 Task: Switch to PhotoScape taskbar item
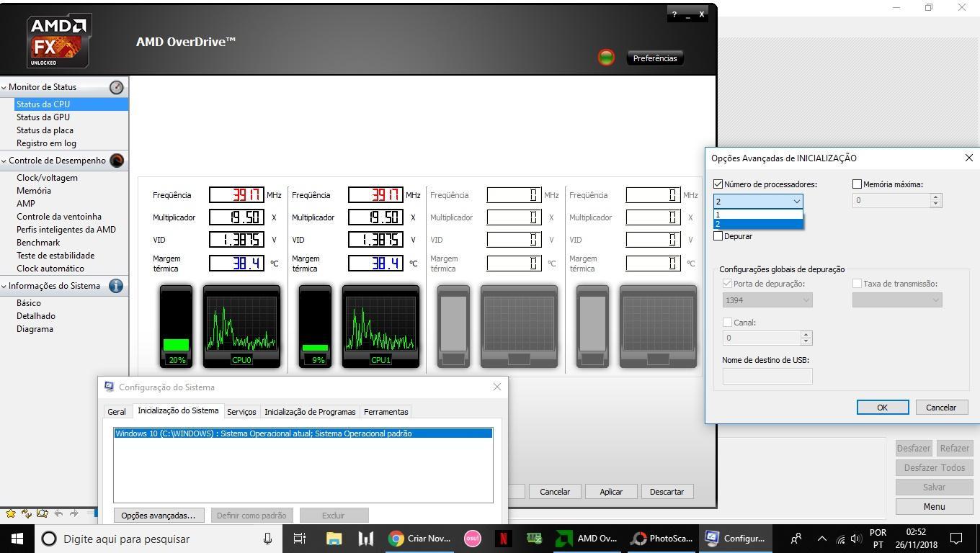tap(661, 539)
